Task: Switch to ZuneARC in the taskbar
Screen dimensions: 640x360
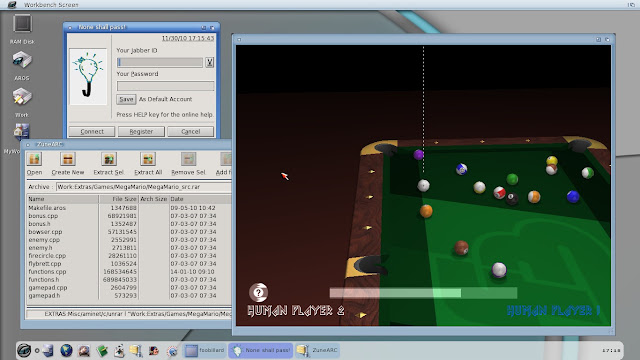Action: pos(318,350)
